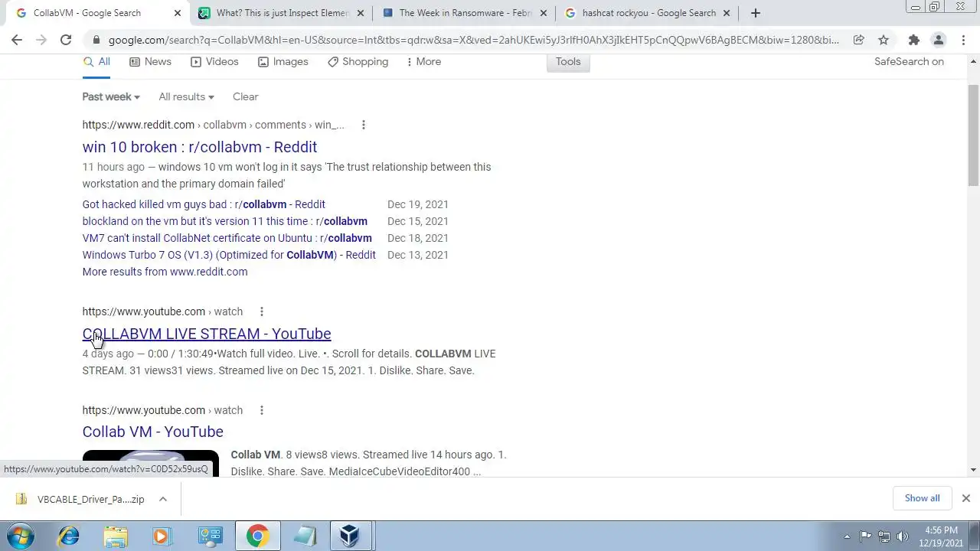
Task: Select the Shopping search filter
Action: click(x=358, y=61)
